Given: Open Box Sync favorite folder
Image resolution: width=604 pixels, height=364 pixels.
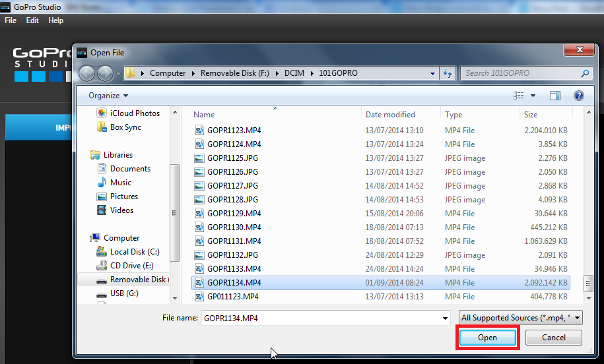Looking at the screenshot, I should (x=125, y=127).
